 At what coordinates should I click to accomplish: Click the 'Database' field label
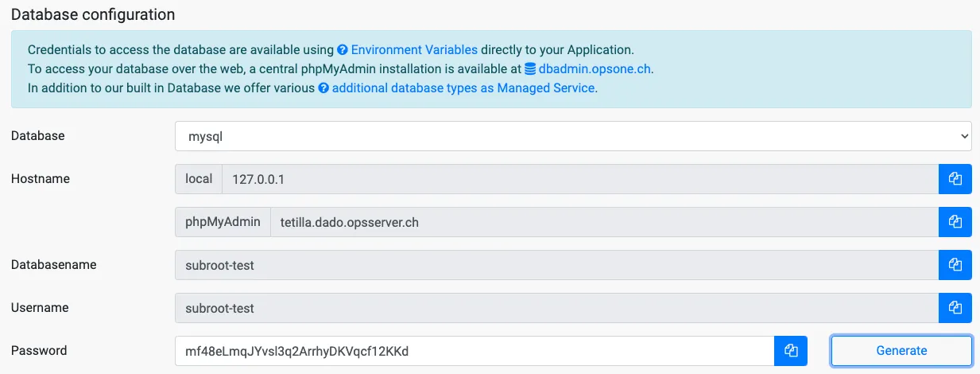(38, 136)
